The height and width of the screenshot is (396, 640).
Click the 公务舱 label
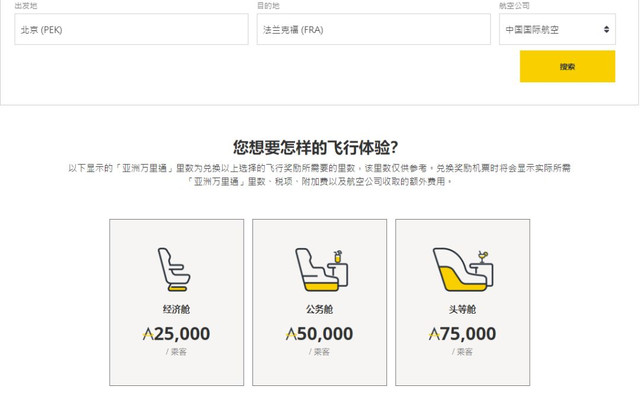(319, 309)
